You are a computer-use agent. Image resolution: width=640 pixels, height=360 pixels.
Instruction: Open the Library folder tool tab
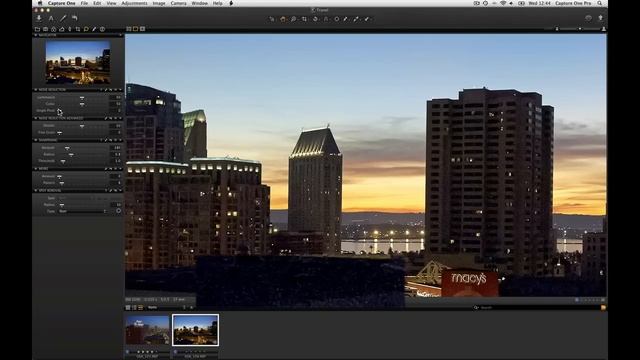tap(37, 29)
